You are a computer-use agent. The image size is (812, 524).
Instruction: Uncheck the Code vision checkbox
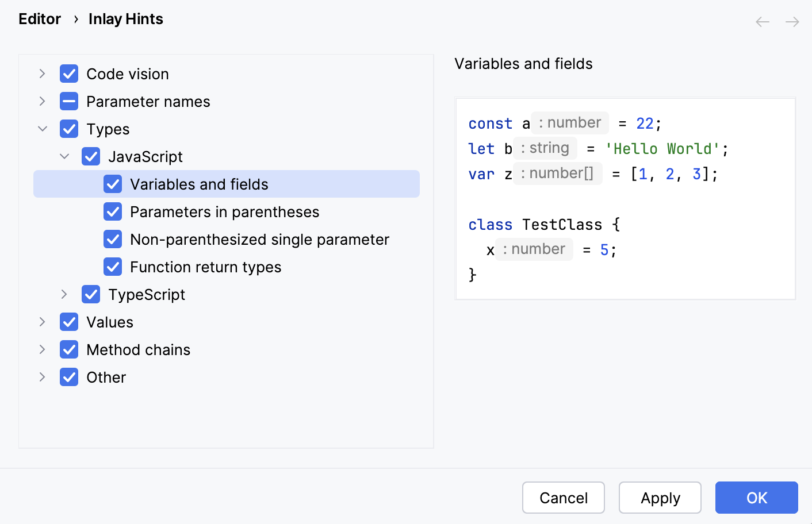point(68,74)
